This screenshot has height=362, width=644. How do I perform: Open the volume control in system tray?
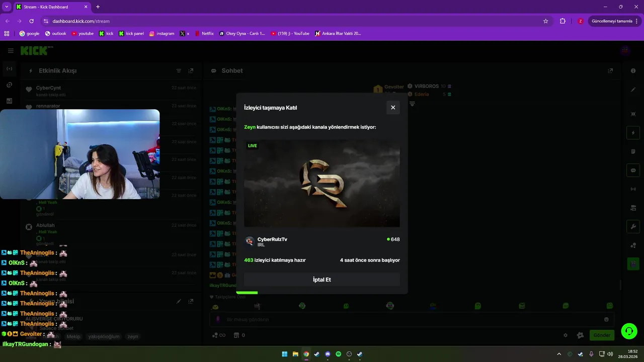tap(610, 354)
